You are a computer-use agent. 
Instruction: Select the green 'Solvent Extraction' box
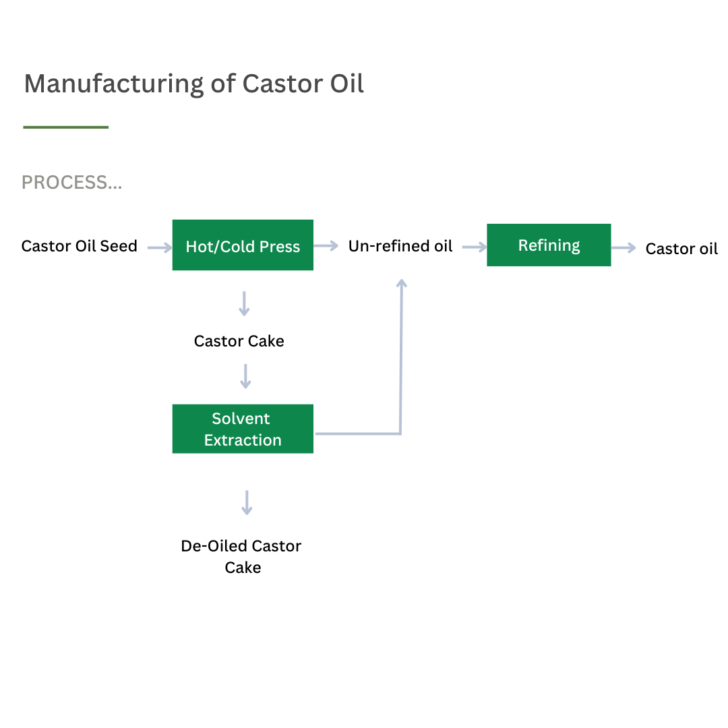pyautogui.click(x=243, y=429)
